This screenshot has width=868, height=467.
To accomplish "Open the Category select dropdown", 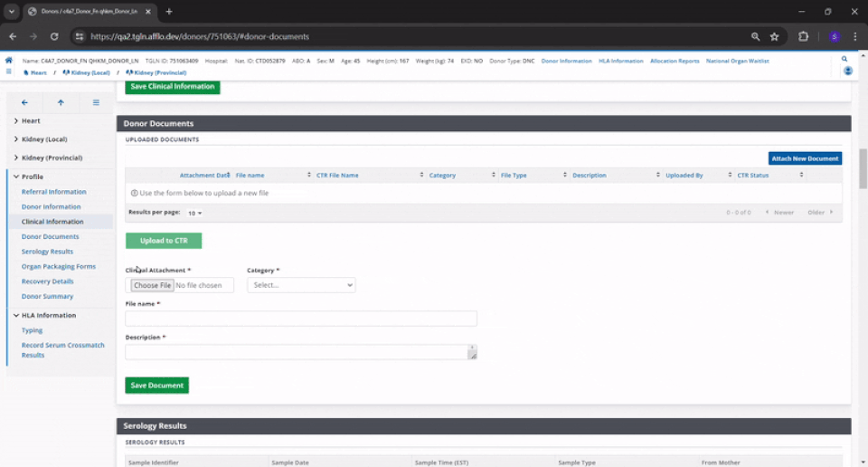I will point(301,285).
